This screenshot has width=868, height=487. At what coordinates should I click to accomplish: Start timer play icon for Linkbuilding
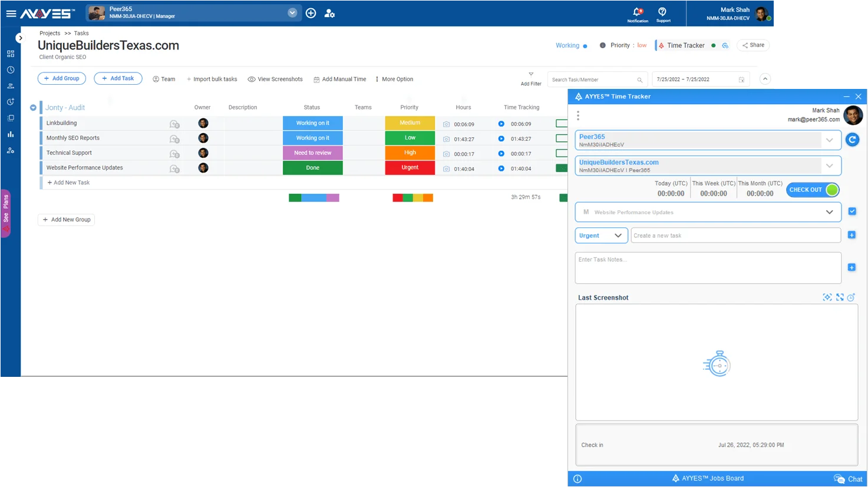tap(501, 124)
